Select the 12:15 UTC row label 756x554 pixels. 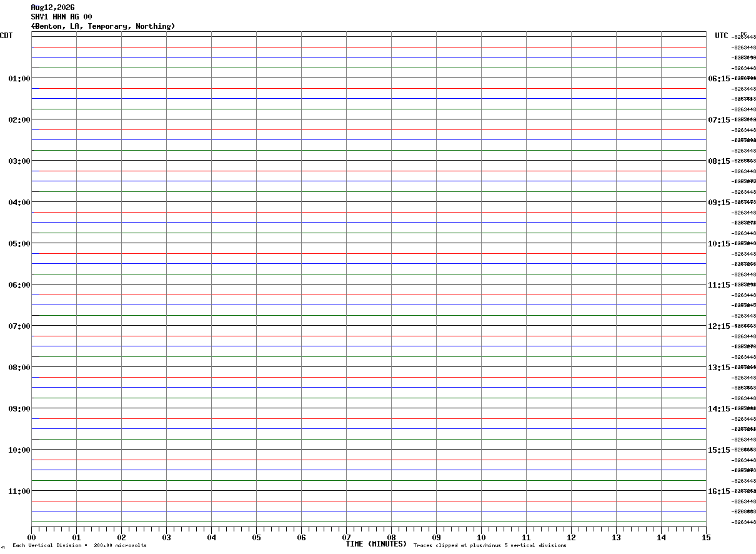719,326
